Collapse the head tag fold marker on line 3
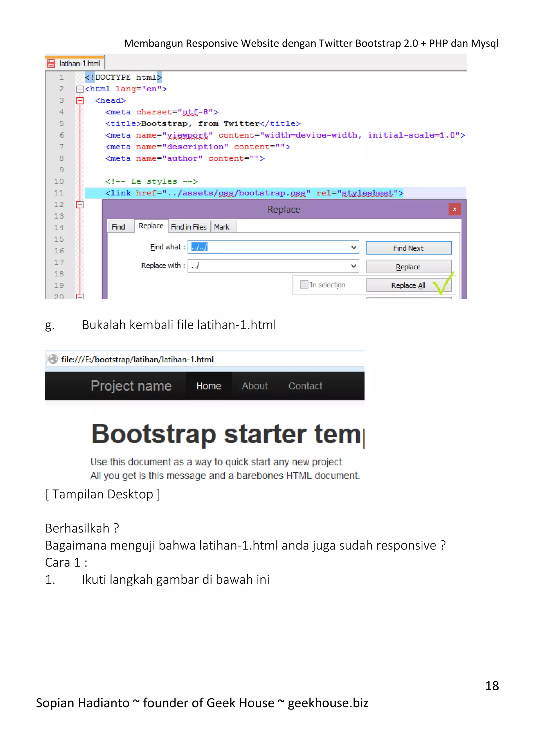Image resolution: width=535 pixels, height=756 pixels. coord(80,101)
